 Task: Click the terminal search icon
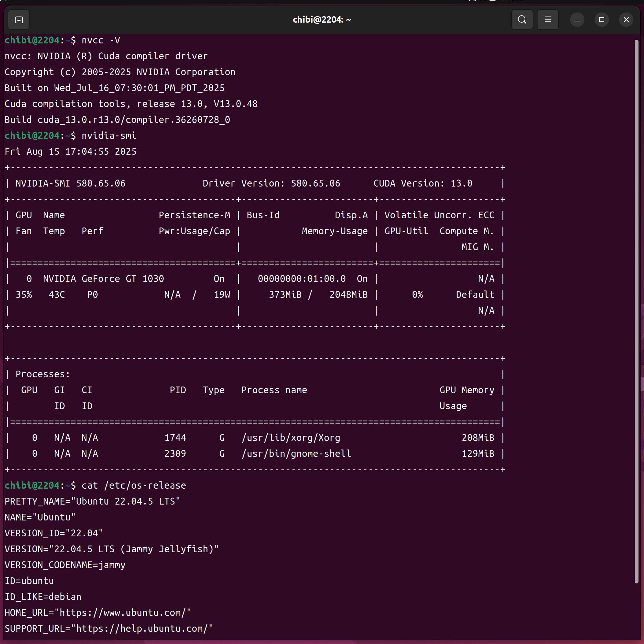(522, 20)
